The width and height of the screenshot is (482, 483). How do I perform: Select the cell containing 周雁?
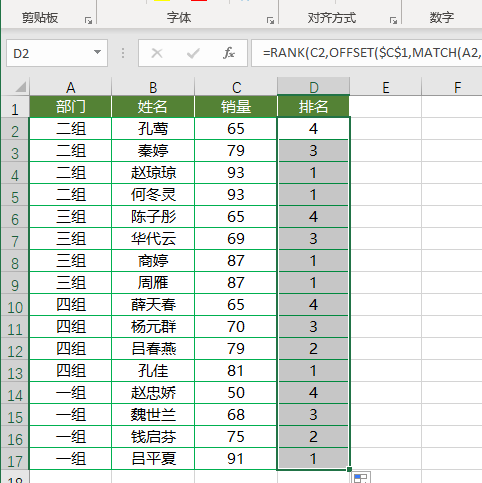153,283
